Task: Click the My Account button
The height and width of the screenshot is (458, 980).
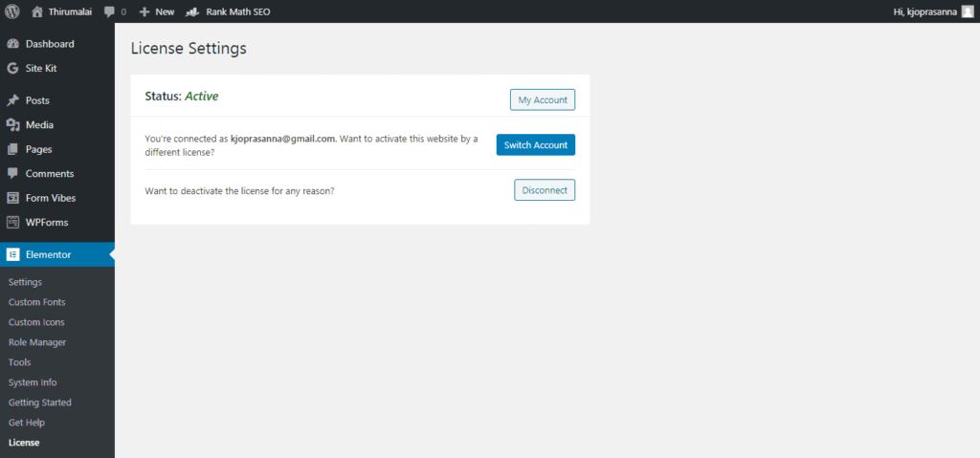Action: click(543, 100)
